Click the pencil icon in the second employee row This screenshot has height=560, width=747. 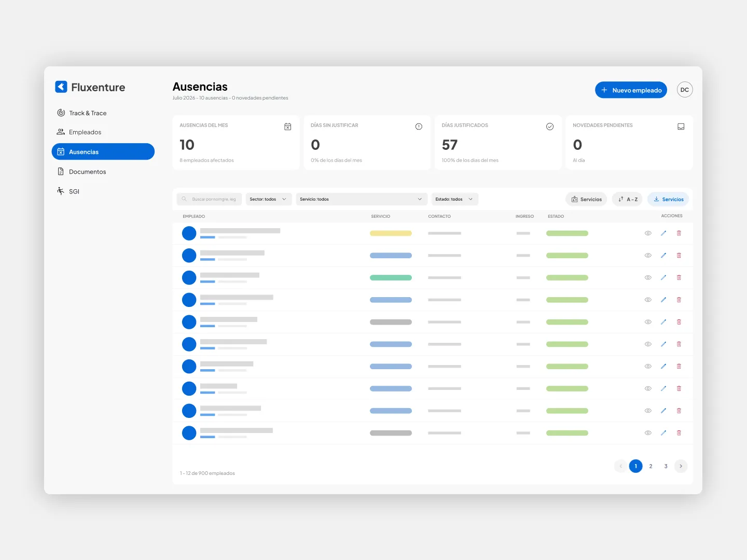tap(663, 256)
